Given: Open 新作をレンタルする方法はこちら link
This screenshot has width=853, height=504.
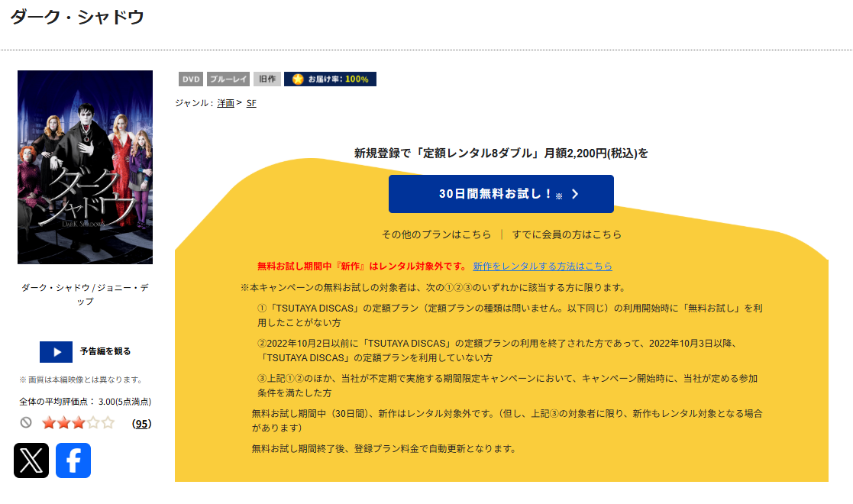Looking at the screenshot, I should click(x=542, y=267).
